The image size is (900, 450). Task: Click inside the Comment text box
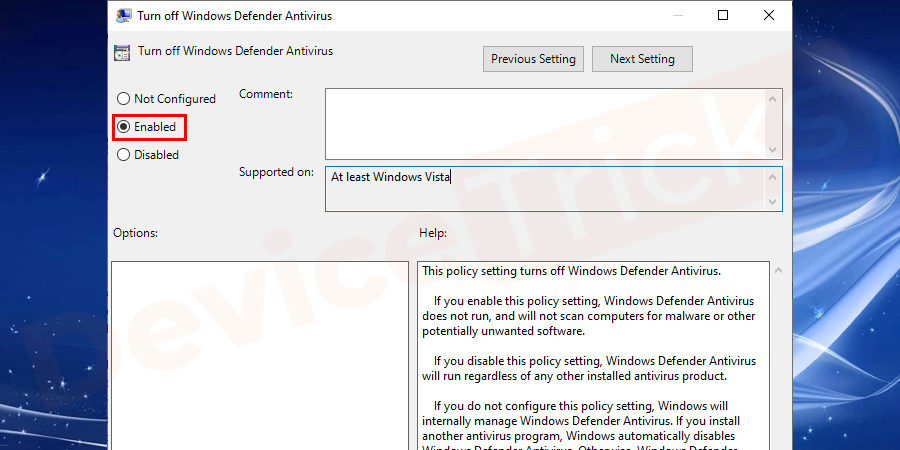[x=545, y=123]
